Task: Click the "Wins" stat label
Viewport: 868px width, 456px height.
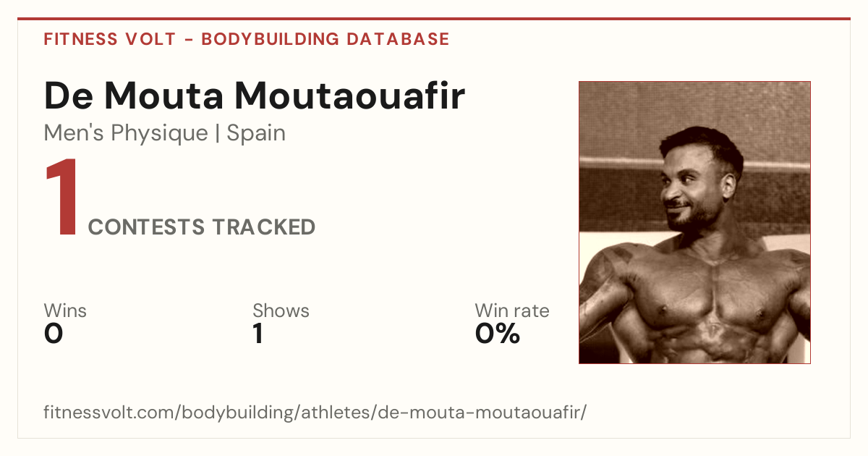Action: [65, 311]
